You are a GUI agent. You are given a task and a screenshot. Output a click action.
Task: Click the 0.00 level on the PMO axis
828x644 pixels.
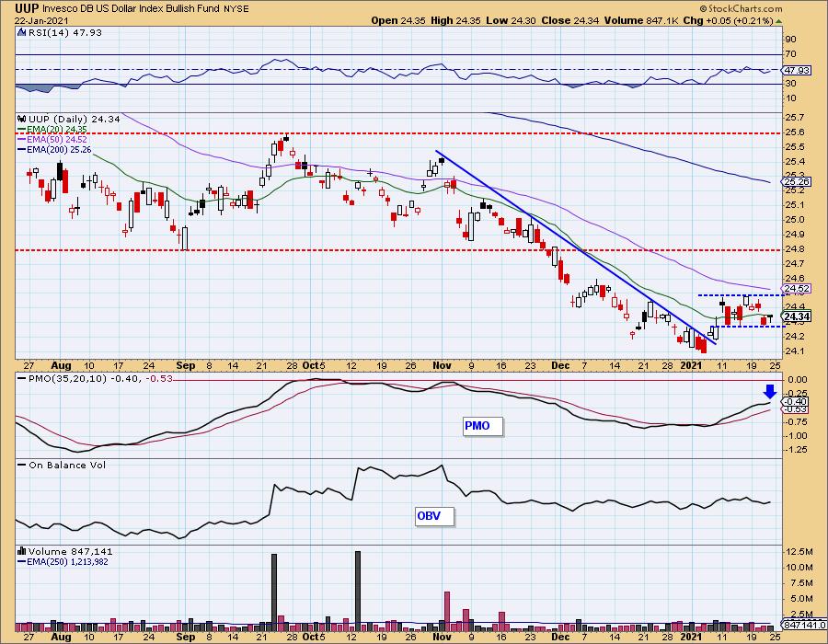[798, 380]
